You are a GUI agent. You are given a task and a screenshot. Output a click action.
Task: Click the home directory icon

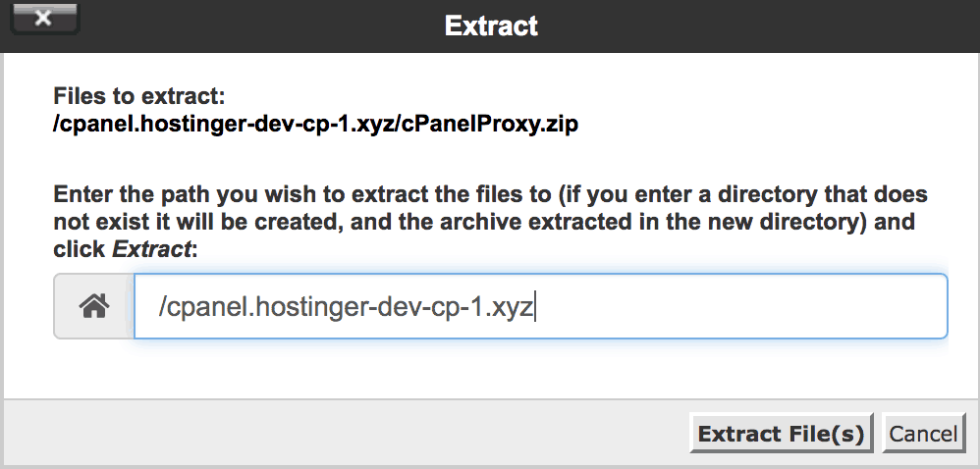tap(93, 307)
